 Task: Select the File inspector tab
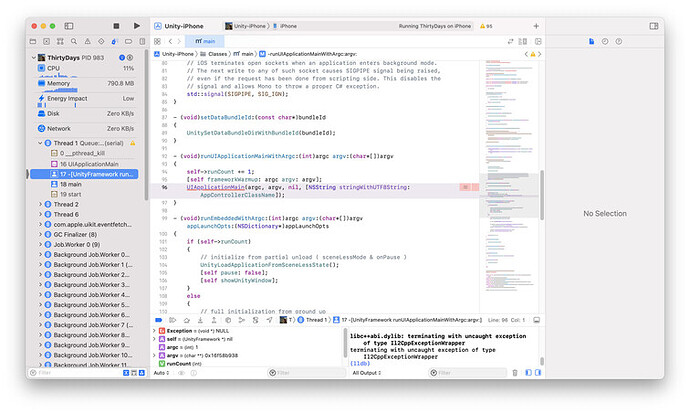(591, 41)
